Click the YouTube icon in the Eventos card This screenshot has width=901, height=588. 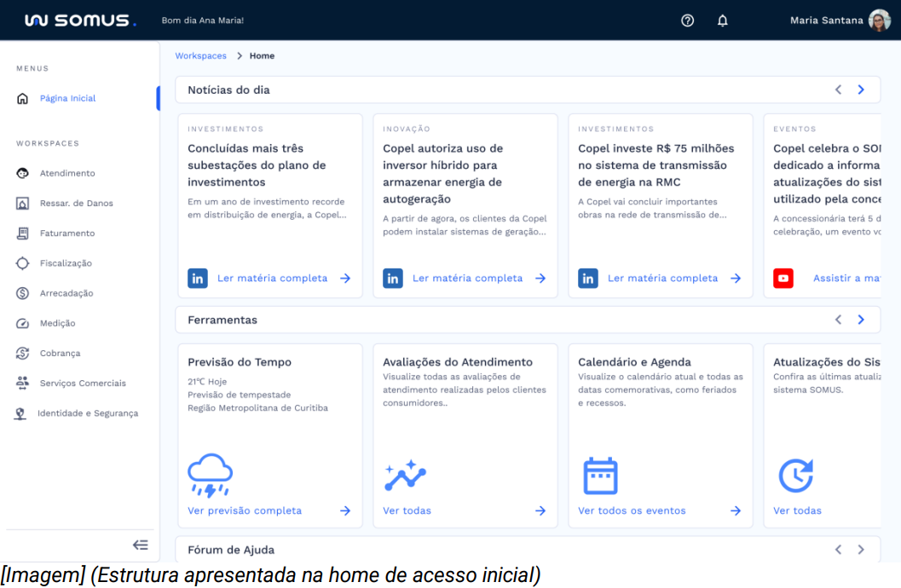(x=783, y=278)
